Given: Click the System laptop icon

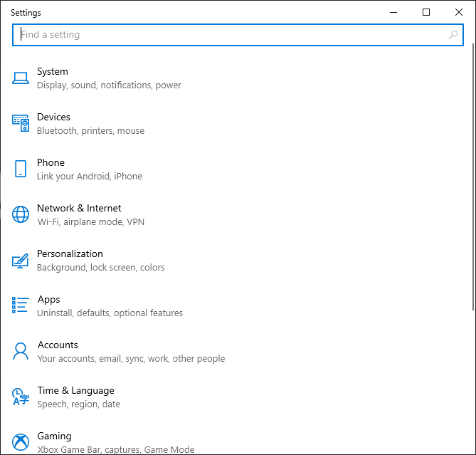Looking at the screenshot, I should (21, 78).
